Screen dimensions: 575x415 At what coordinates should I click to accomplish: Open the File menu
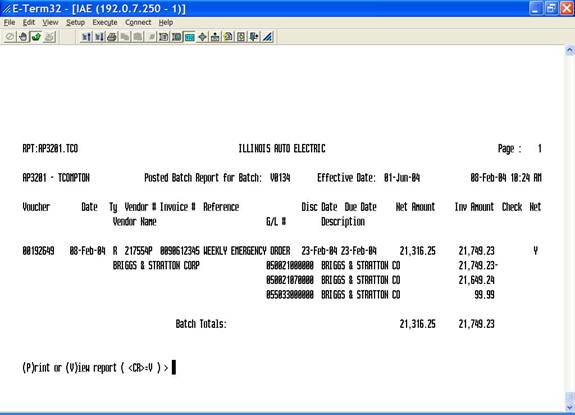coord(10,22)
